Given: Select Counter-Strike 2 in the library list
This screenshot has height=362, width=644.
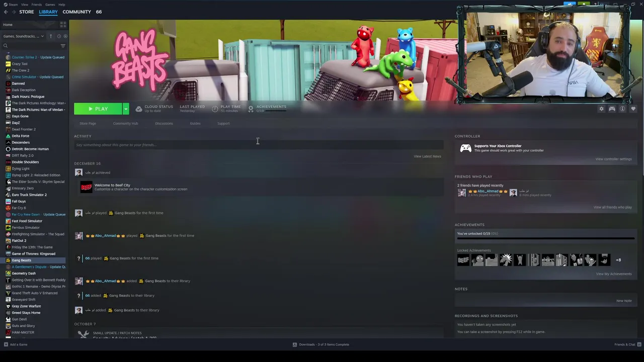Looking at the screenshot, I should coord(38,57).
